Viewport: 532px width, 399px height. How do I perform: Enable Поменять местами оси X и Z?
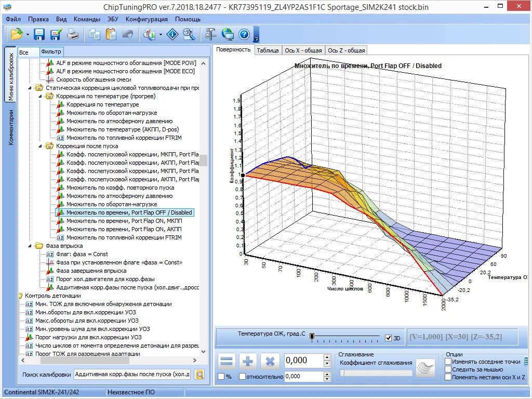448,377
